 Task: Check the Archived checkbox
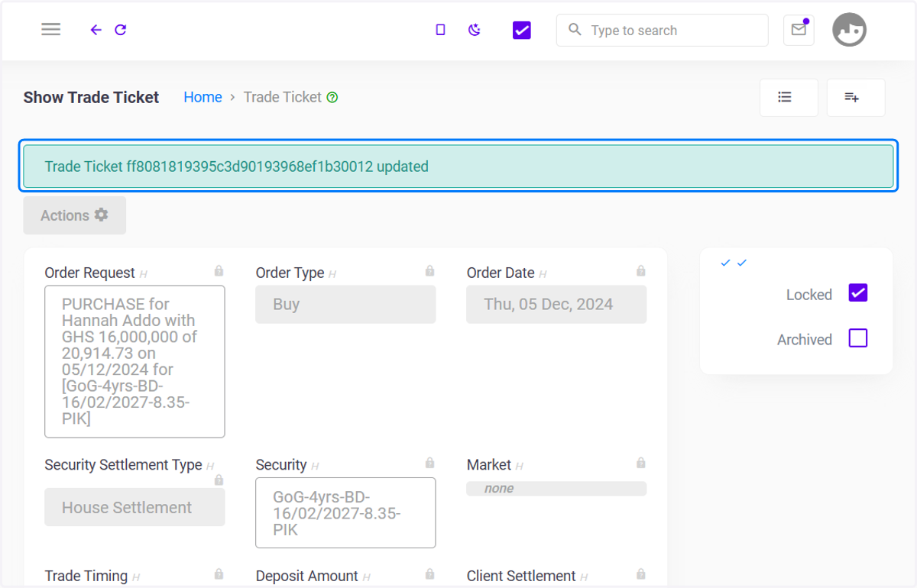(858, 338)
